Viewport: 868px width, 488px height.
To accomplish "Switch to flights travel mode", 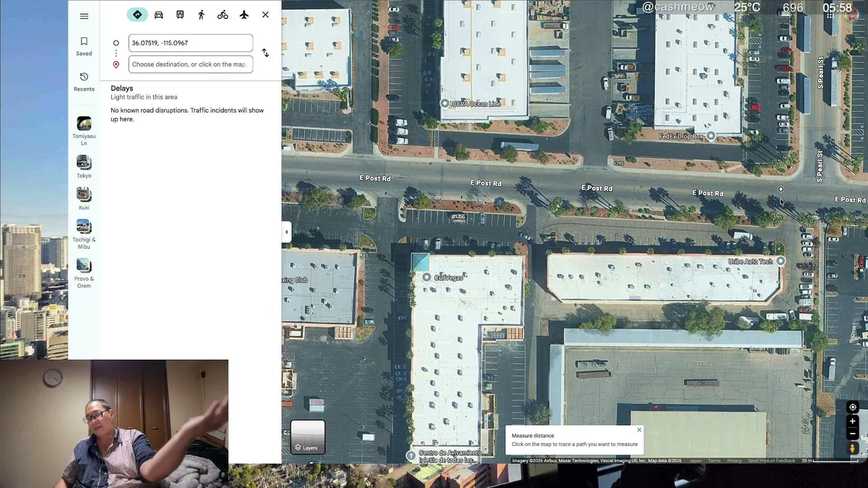I will click(244, 15).
